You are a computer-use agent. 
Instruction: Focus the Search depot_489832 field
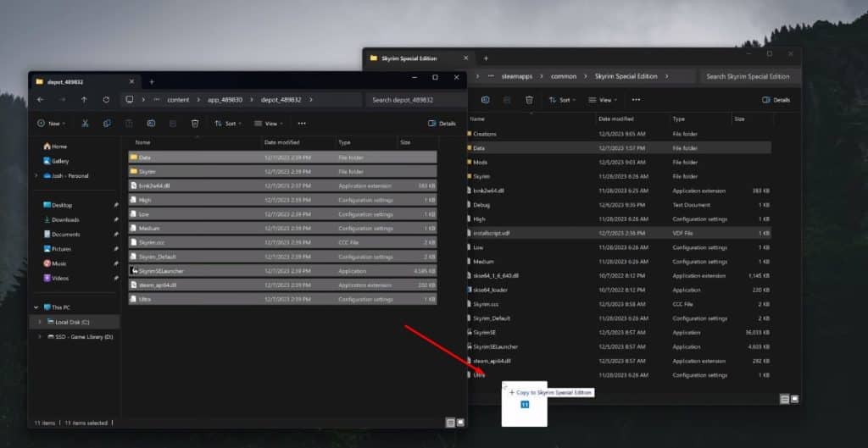415,100
